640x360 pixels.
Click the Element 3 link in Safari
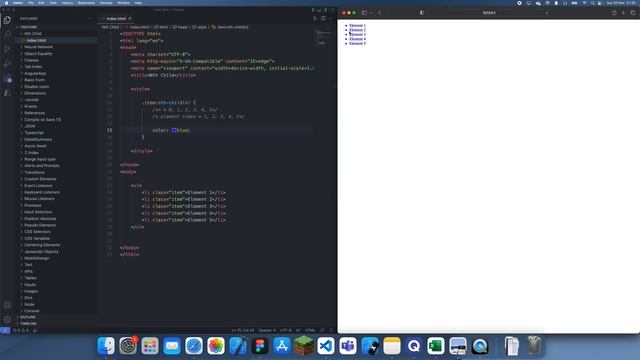357,34
